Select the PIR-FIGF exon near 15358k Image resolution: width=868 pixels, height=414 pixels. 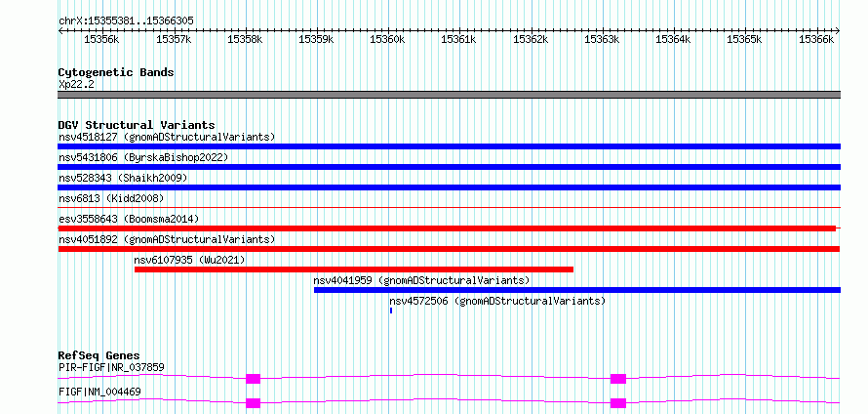point(253,379)
